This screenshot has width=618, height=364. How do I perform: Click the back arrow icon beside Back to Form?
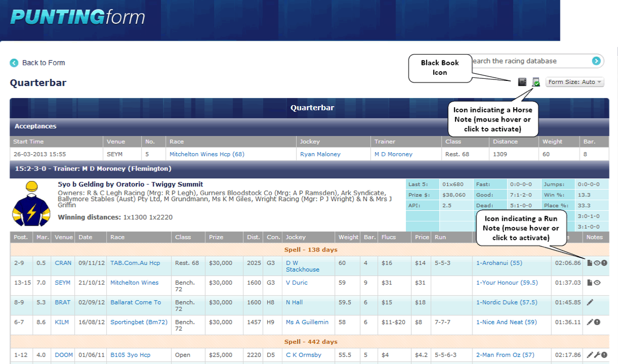[14, 63]
